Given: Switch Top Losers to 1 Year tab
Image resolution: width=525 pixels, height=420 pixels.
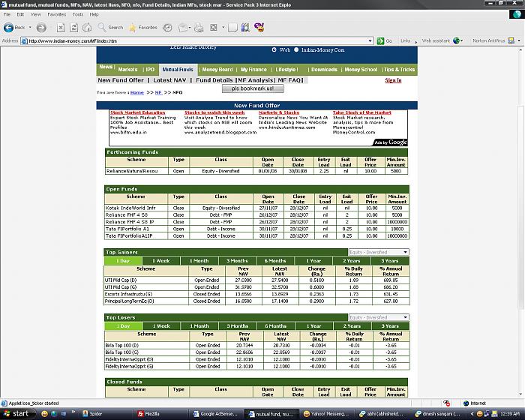Looking at the screenshot, I should pos(313,326).
